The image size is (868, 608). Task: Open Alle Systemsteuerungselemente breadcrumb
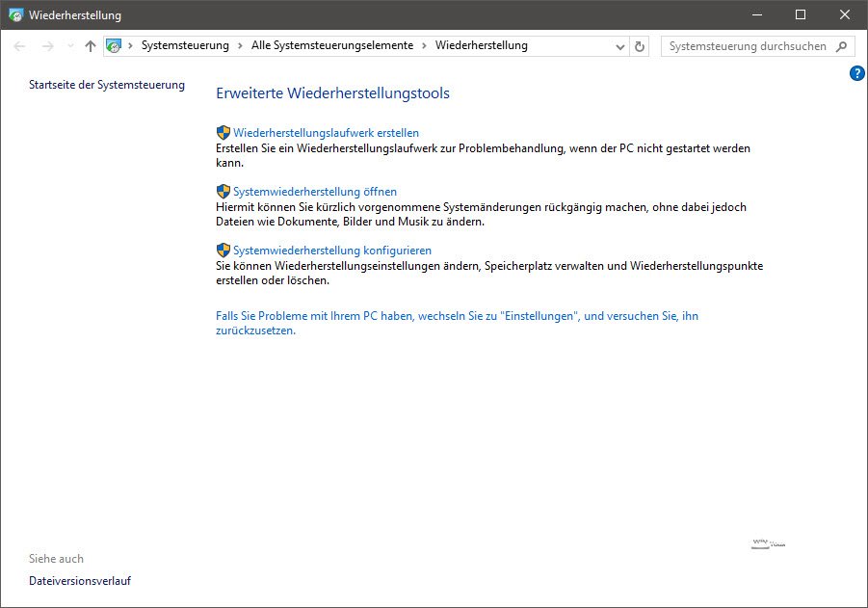332,45
